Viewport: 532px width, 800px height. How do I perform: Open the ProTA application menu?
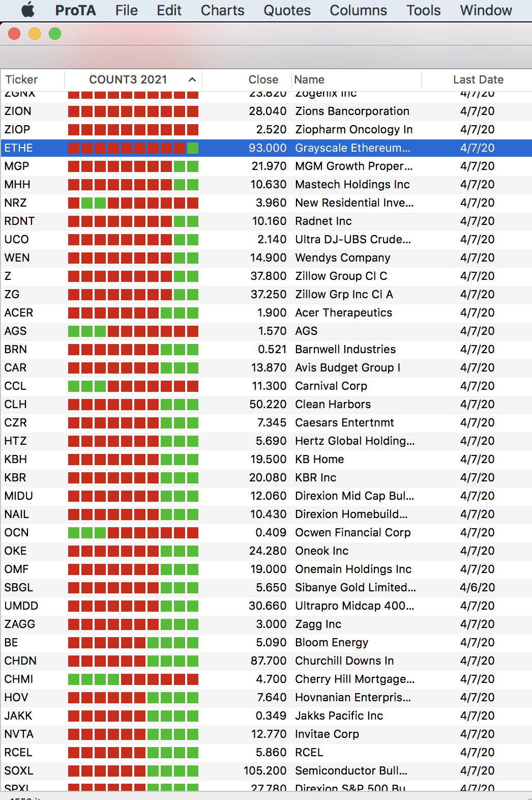[75, 10]
